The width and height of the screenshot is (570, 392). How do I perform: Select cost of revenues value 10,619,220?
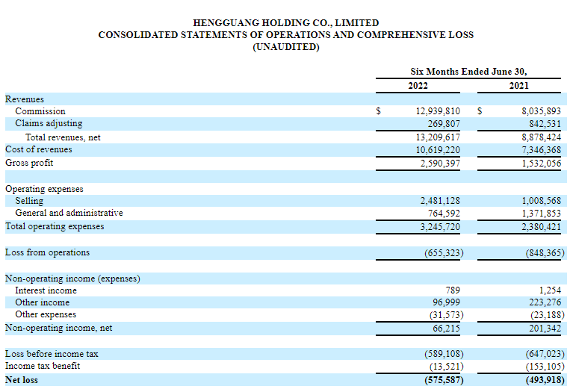438,150
